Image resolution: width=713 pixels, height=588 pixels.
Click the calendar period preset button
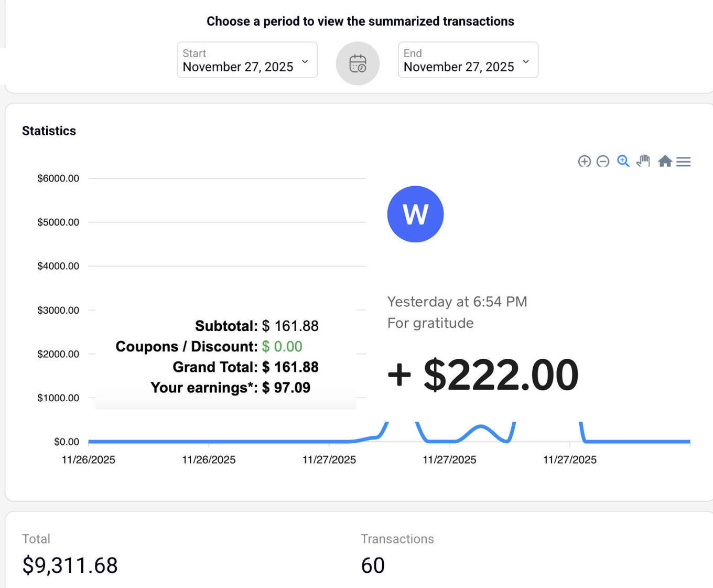(x=358, y=63)
